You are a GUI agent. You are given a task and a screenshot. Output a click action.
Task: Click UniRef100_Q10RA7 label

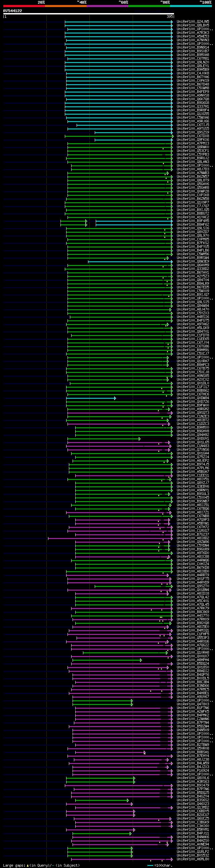(x=193, y=361)
